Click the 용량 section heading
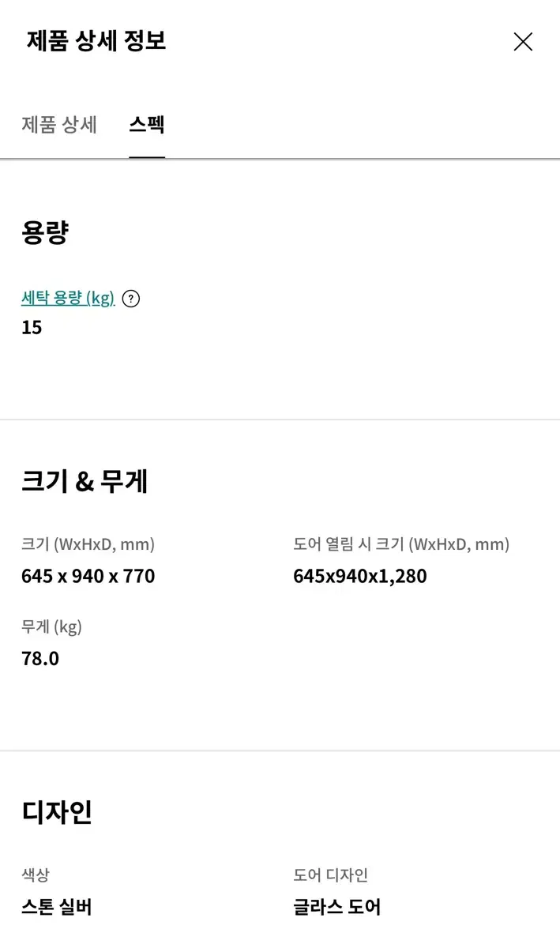The height and width of the screenshot is (948, 560). 45,232
